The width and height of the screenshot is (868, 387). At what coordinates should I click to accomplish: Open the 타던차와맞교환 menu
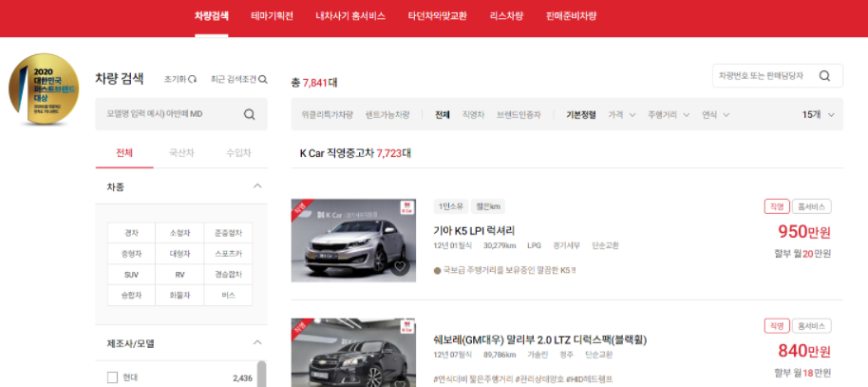437,16
